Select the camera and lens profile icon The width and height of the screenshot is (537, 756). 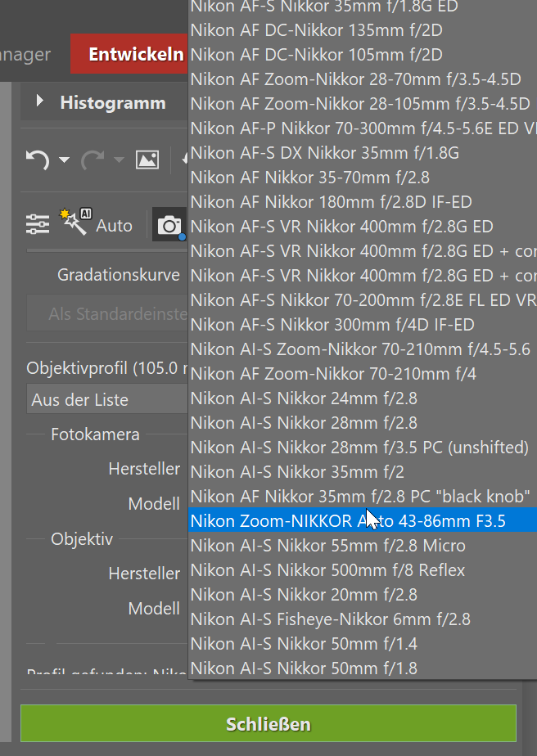pyautogui.click(x=170, y=225)
